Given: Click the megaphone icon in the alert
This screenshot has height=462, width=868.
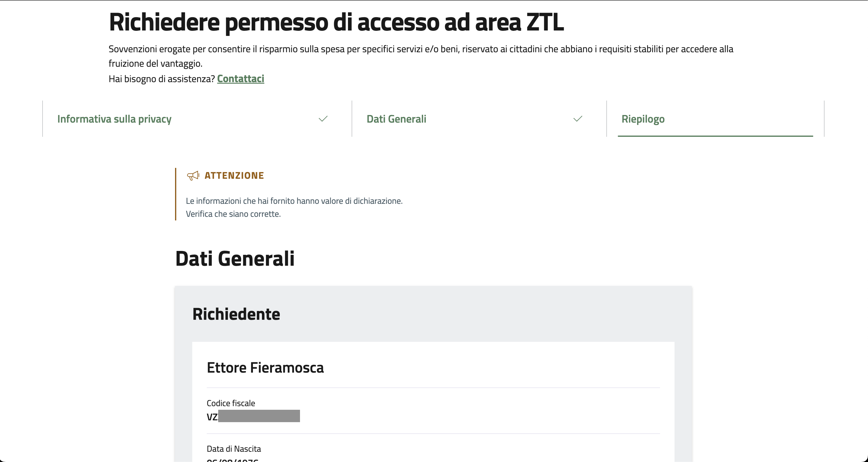Looking at the screenshot, I should pyautogui.click(x=193, y=176).
